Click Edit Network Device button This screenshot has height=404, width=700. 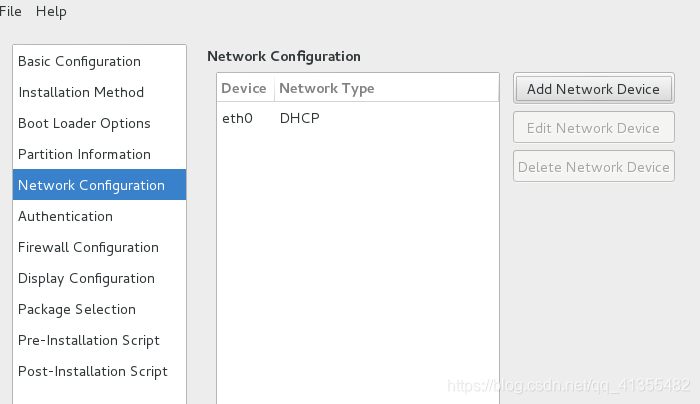(x=593, y=128)
